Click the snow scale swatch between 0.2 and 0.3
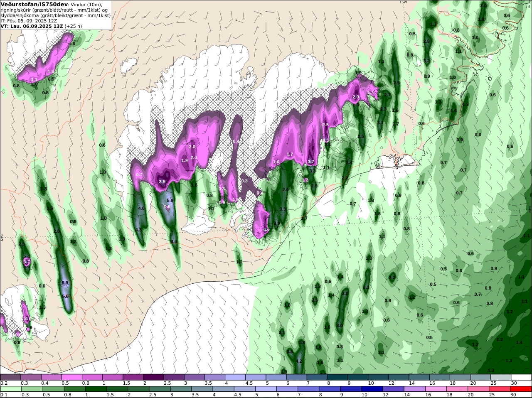 (x=10, y=377)
